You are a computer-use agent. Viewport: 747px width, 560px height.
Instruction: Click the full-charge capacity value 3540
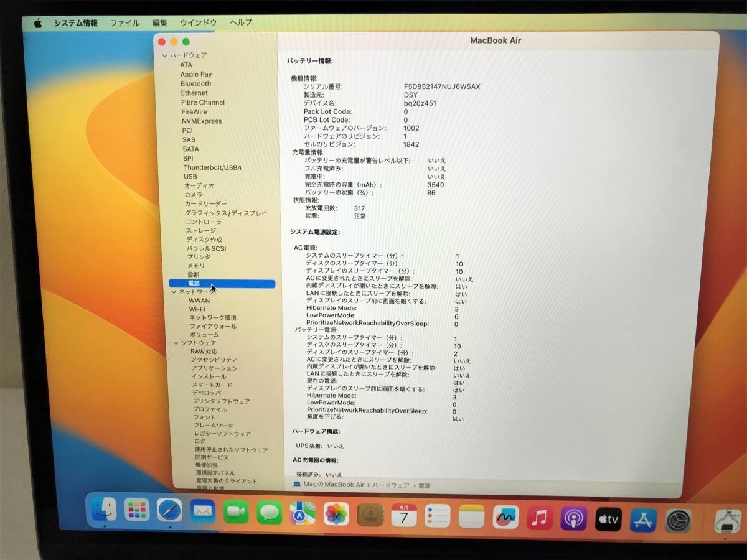(x=436, y=185)
